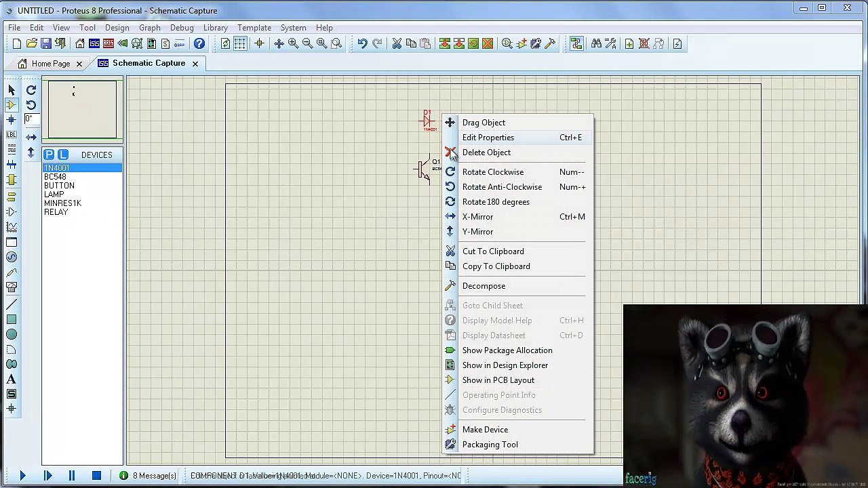Select the Wire Label (LBL) mode tool
This screenshot has width=868, height=488.
(11, 135)
